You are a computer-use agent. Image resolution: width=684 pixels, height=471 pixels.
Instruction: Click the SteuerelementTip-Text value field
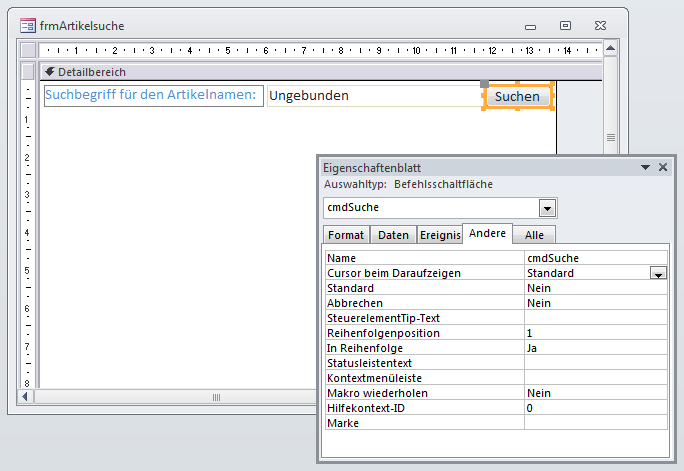click(x=596, y=318)
